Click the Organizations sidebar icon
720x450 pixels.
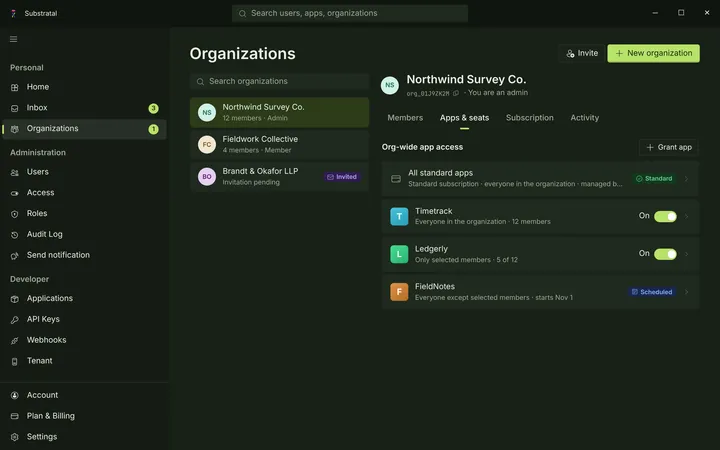pos(15,129)
